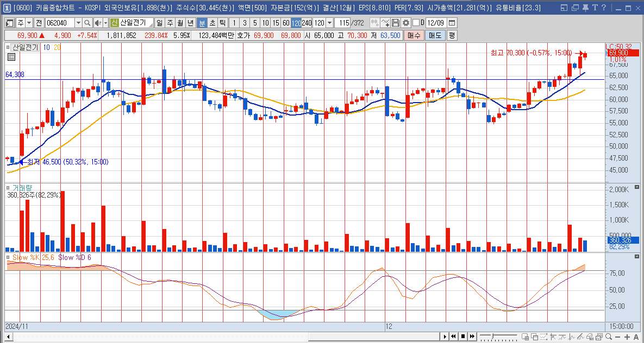Select the 틱 tick period toggle
This screenshot has width=644, height=343.
pyautogui.click(x=223, y=23)
